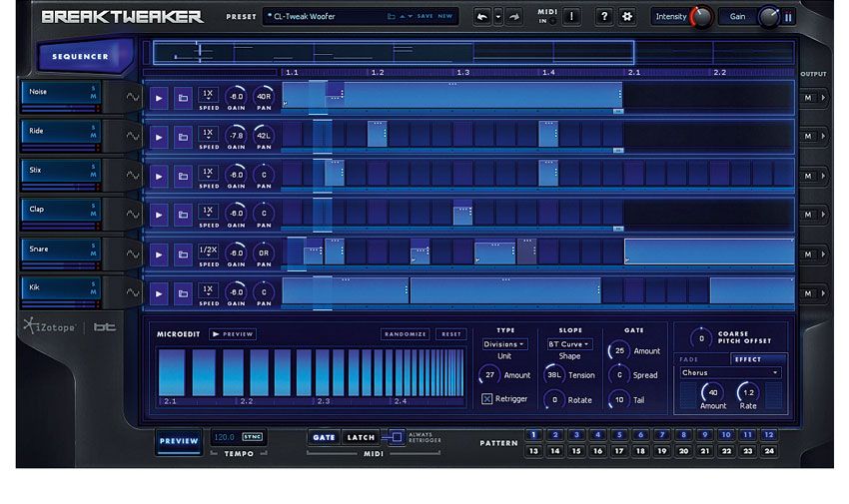This screenshot has height=504, width=849.
Task: Open waveform generator icon for Ride track
Action: (132, 136)
